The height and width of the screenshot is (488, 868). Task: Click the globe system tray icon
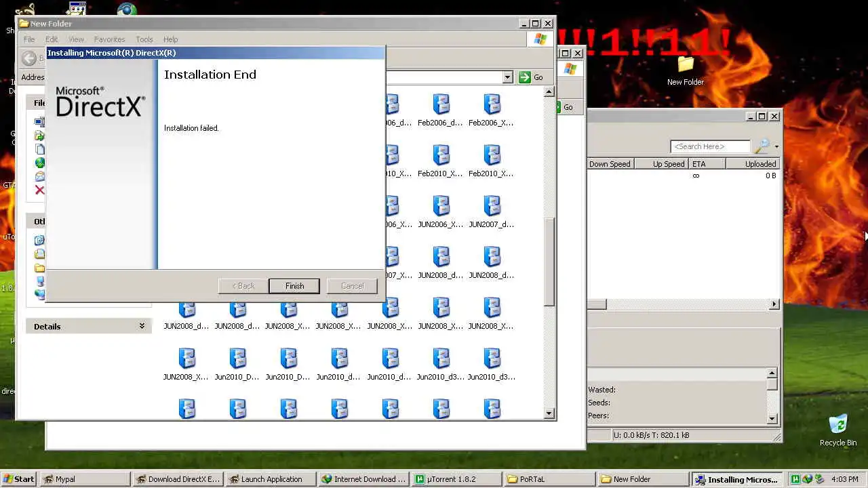pos(808,479)
